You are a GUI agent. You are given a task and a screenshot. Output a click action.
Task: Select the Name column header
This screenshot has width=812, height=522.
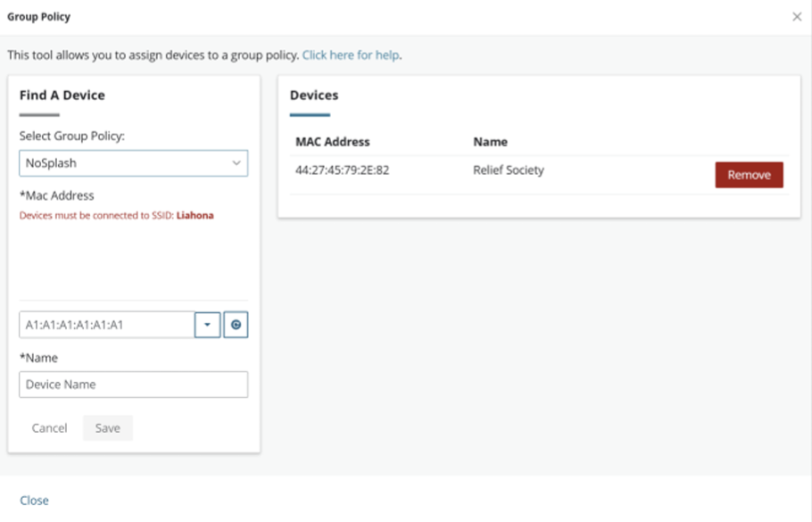coord(490,142)
